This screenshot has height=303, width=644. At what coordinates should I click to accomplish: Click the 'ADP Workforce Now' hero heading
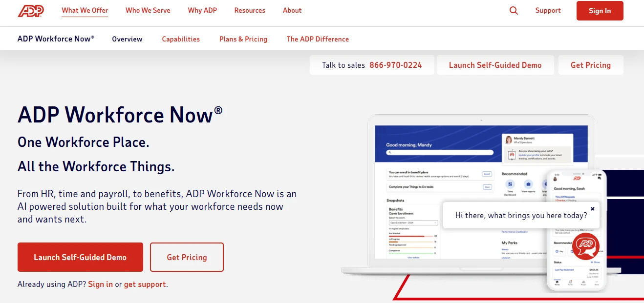click(x=120, y=115)
